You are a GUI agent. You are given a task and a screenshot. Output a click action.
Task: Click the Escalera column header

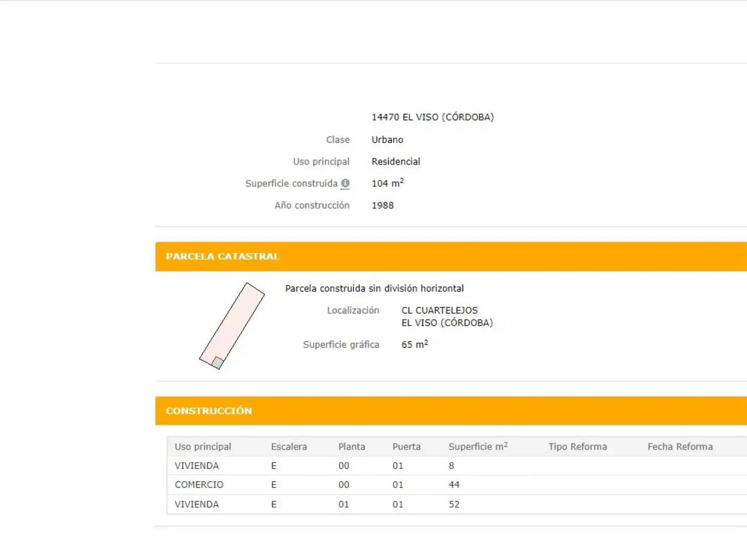click(x=289, y=446)
